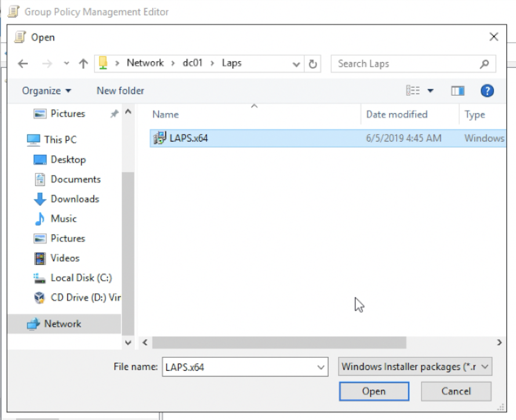Open Documents in the sidebar
The height and width of the screenshot is (420, 516).
(x=75, y=179)
